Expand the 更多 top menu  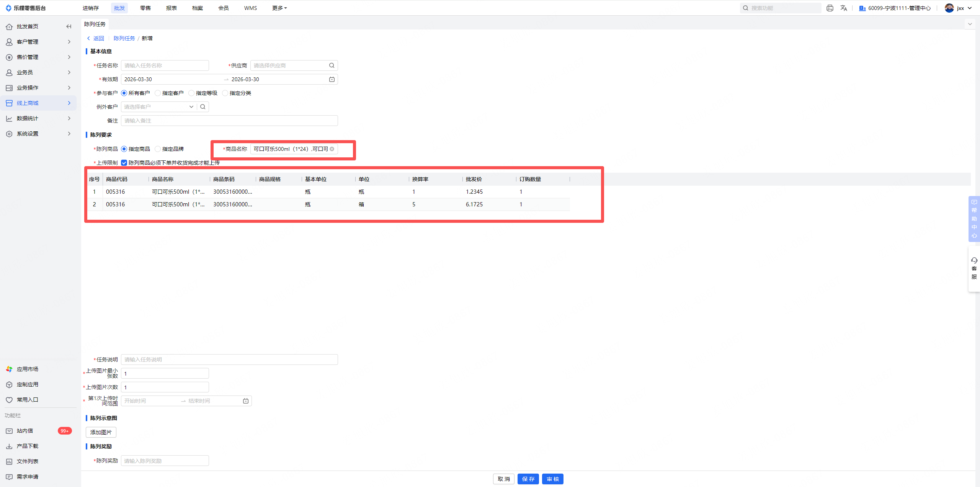(x=279, y=8)
